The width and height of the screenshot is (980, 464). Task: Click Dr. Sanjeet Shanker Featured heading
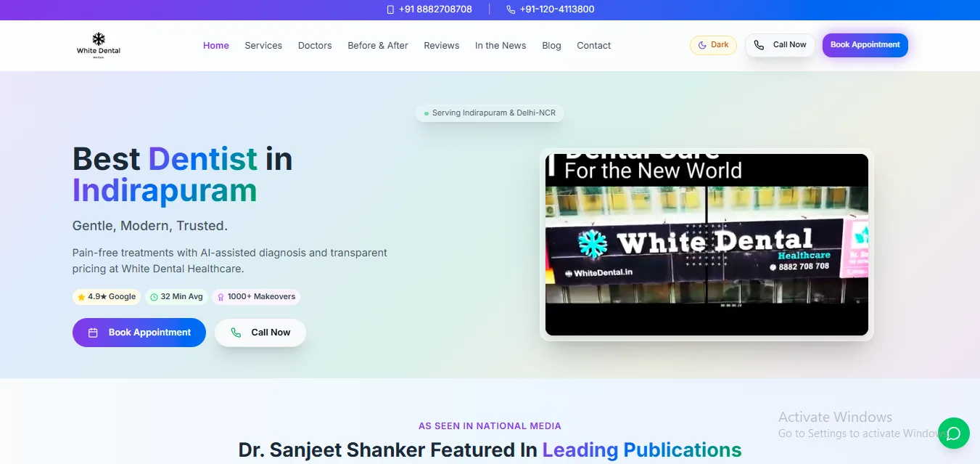[x=490, y=450]
